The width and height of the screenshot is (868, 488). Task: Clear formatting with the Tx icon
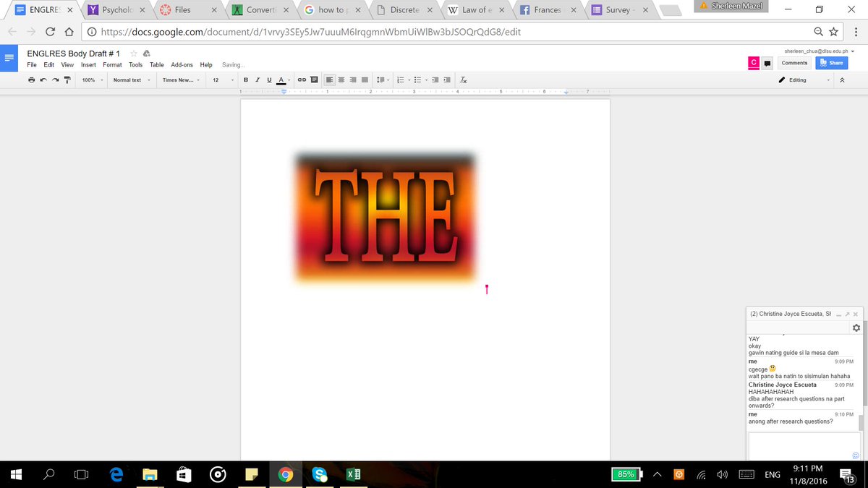pyautogui.click(x=464, y=80)
